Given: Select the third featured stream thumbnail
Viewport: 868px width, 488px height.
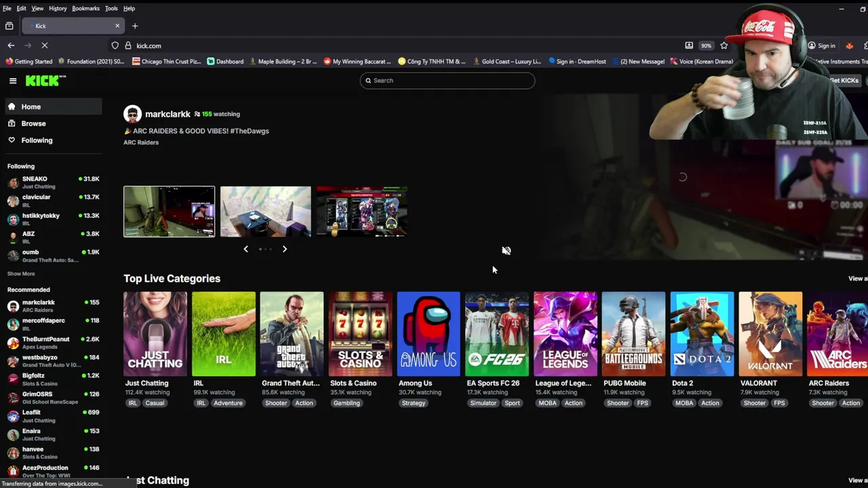Looking at the screenshot, I should [361, 211].
